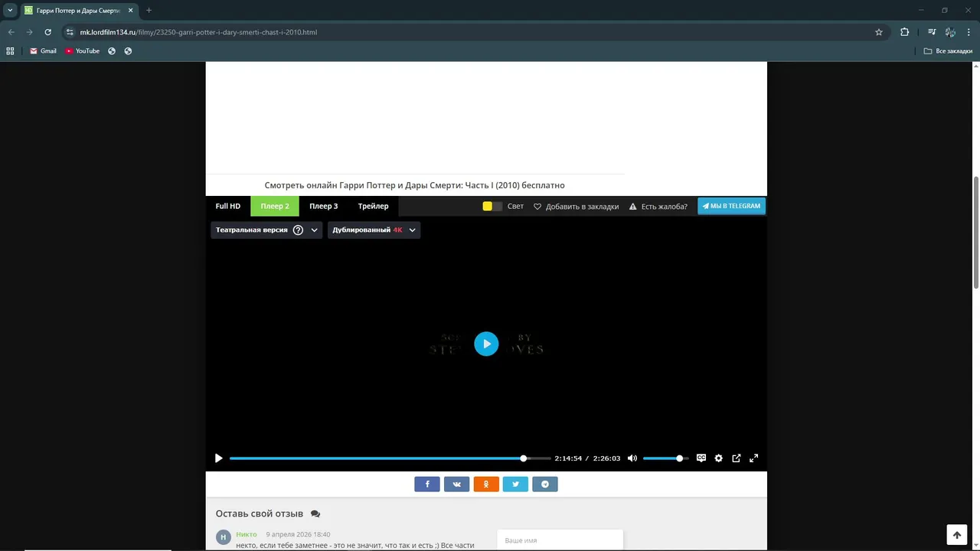This screenshot has width=980, height=551.
Task: Click the back-to-top arrow button
Action: point(956,535)
